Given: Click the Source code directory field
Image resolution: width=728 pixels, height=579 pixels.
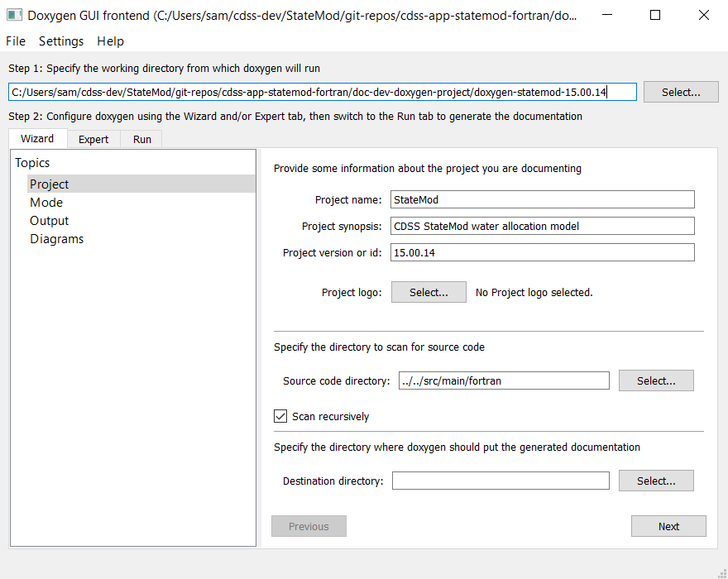Looking at the screenshot, I should tap(504, 380).
